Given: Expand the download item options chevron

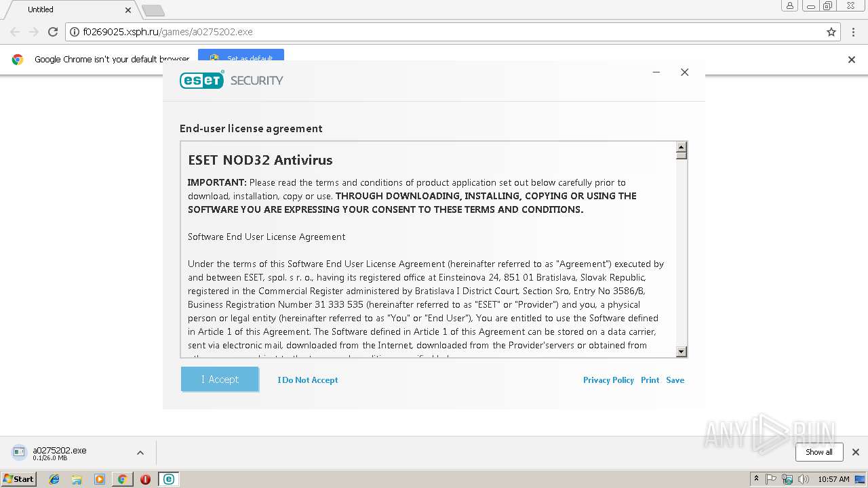Looking at the screenshot, I should (x=140, y=453).
